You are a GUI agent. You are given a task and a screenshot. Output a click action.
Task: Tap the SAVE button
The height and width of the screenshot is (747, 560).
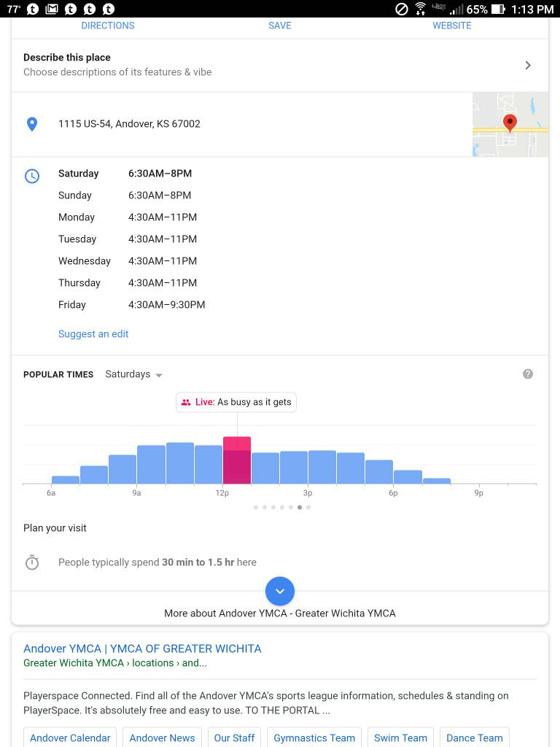(x=280, y=26)
